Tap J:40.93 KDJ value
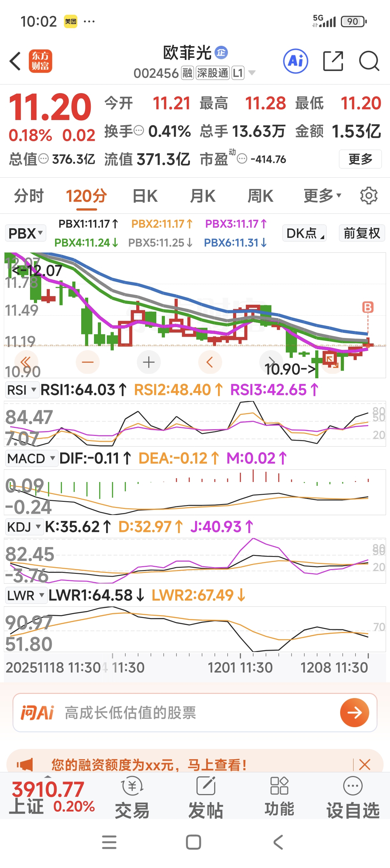This screenshot has width=390, height=868. tap(222, 527)
